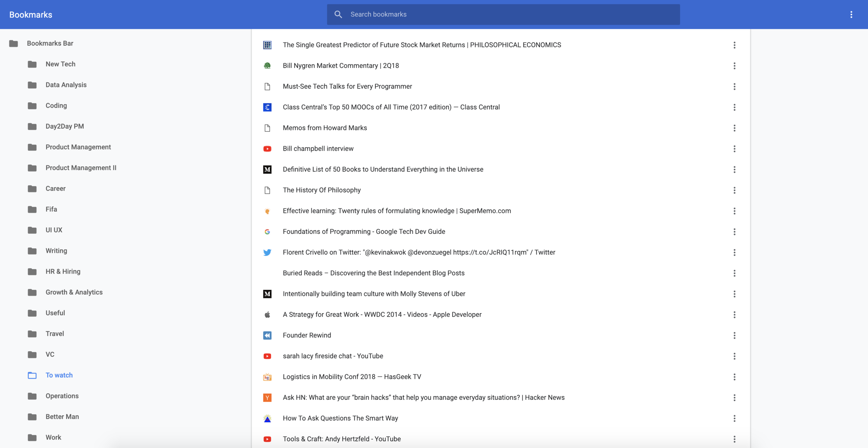868x448 pixels.
Task: Open the VC folder in sidebar
Action: 50,354
